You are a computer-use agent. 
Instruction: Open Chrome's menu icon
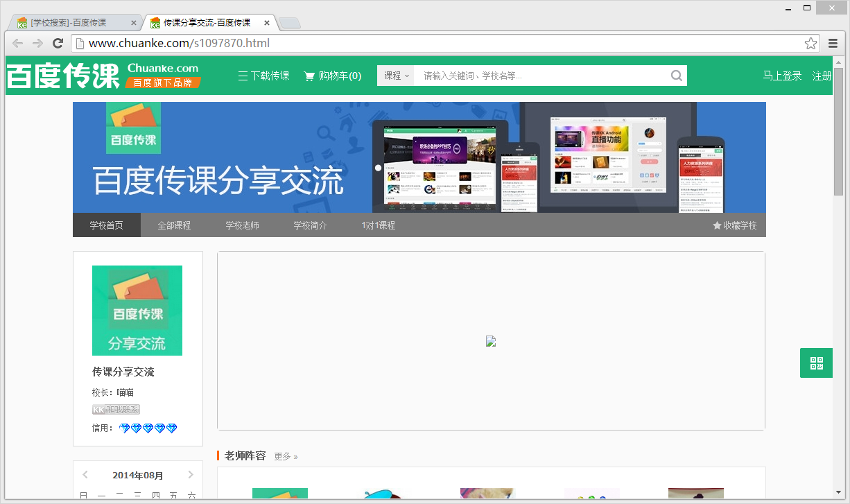833,42
